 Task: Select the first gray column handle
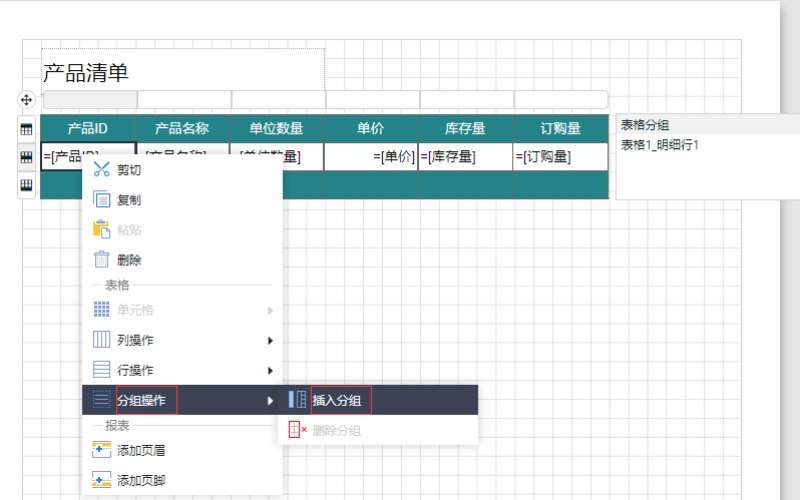90,99
